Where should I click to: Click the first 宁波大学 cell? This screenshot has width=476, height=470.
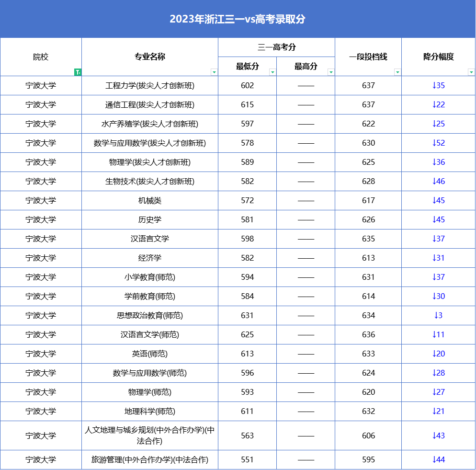[x=41, y=85]
